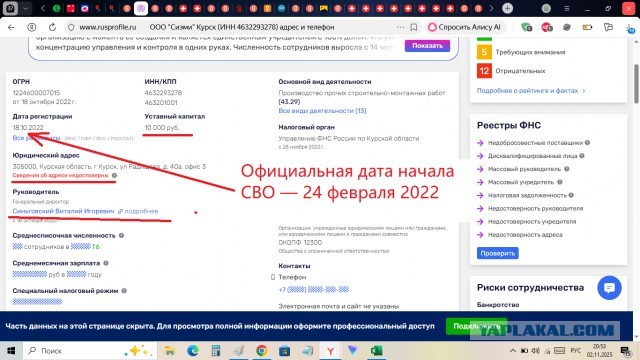The height and width of the screenshot is (360, 640).
Task: Launch Google Chrome from the taskbar
Action: pyautogui.click(x=262, y=351)
